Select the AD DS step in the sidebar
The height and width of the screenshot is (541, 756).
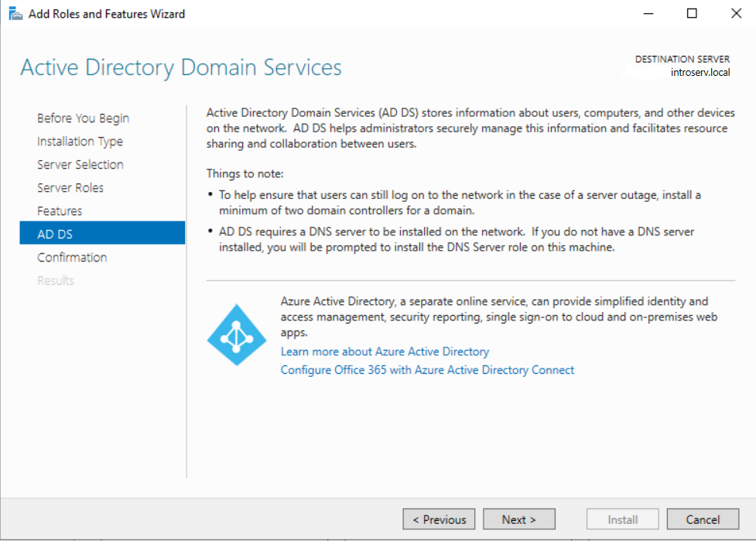[53, 233]
